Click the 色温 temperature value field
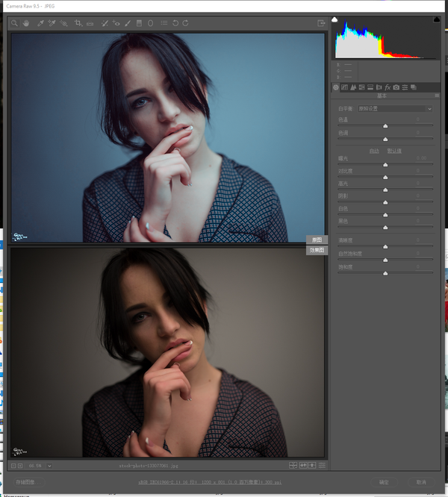 pyautogui.click(x=421, y=119)
